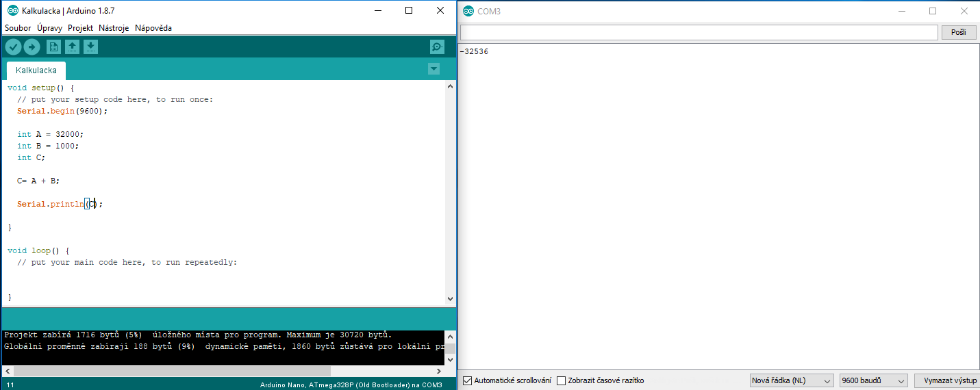This screenshot has width=980, height=390.
Task: Click the console scroll right arrow
Action: pyautogui.click(x=439, y=371)
